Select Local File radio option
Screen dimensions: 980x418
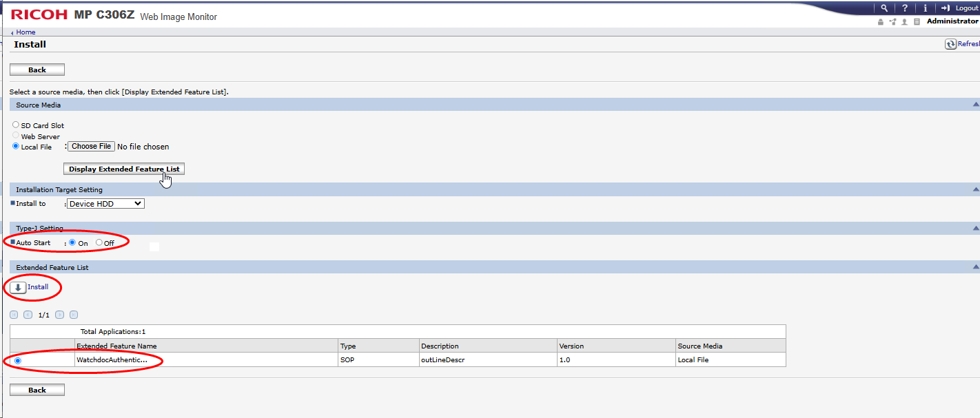[16, 146]
